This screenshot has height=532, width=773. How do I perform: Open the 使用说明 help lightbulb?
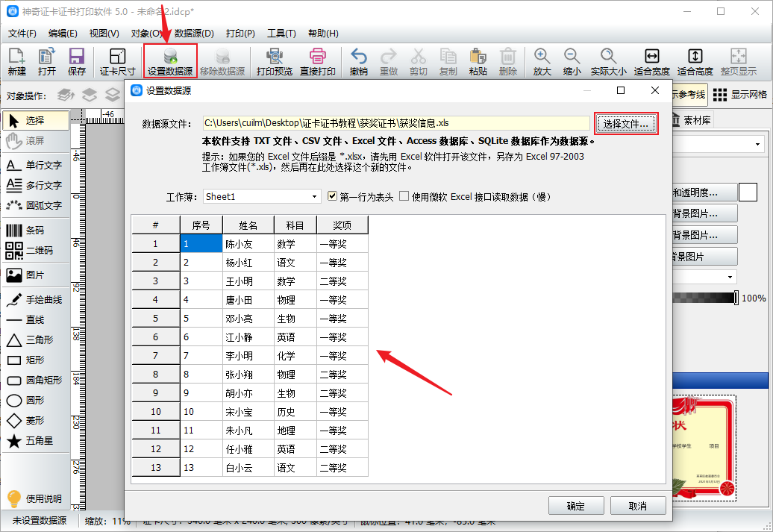(35, 498)
